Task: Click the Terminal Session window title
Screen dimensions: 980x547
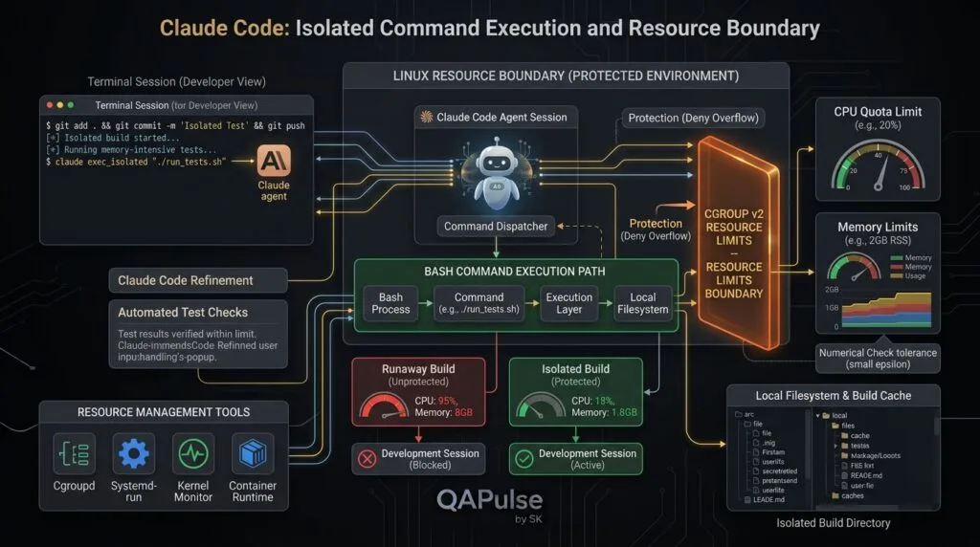Action: click(x=176, y=105)
